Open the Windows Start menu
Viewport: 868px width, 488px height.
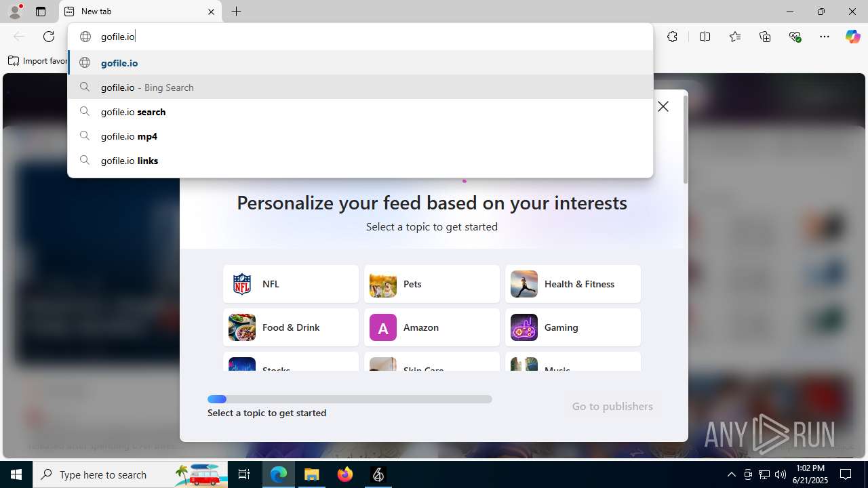(16, 474)
